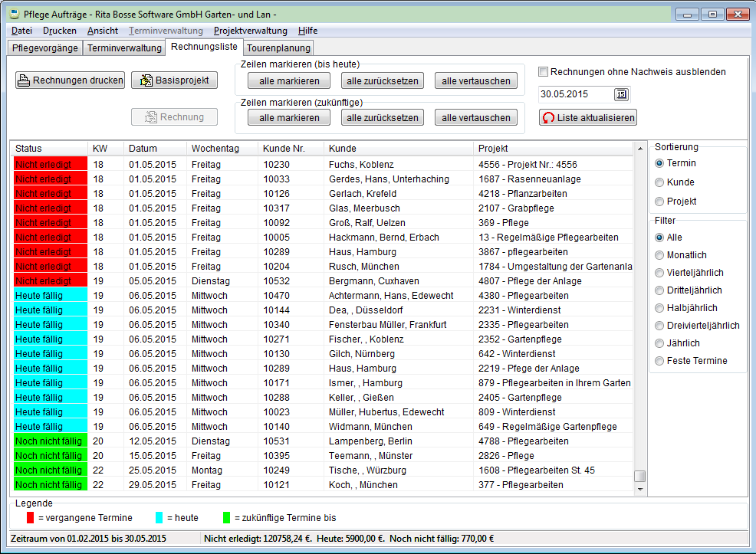Screen dimensions: 756x554
Task: Click the red refresh icon on Liste aktualisieren
Action: [x=547, y=118]
